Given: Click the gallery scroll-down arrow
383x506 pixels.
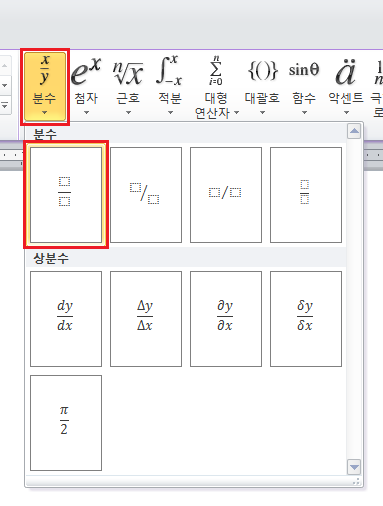Looking at the screenshot, I should [354, 467].
